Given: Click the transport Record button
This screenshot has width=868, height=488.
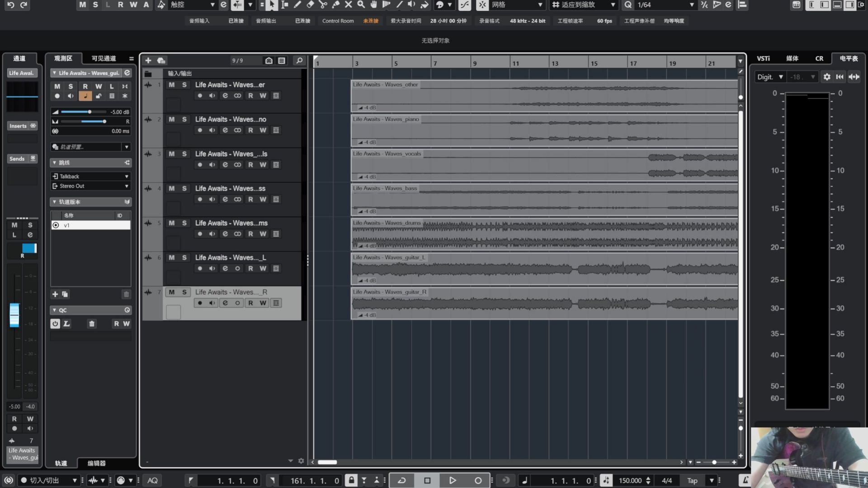Looking at the screenshot, I should tap(478, 480).
